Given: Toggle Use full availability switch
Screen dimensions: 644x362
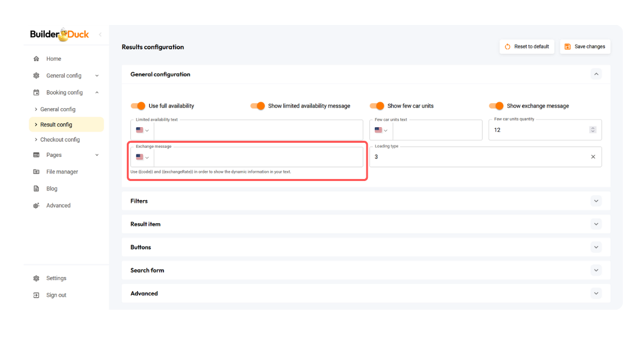Looking at the screenshot, I should (x=138, y=106).
